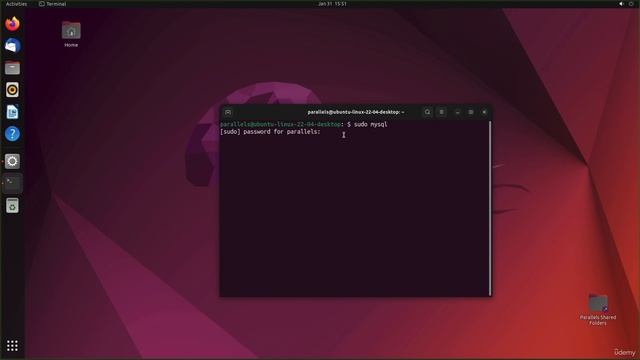Open the Terminal app menu in top bar
The height and width of the screenshot is (360, 640).
click(x=52, y=4)
